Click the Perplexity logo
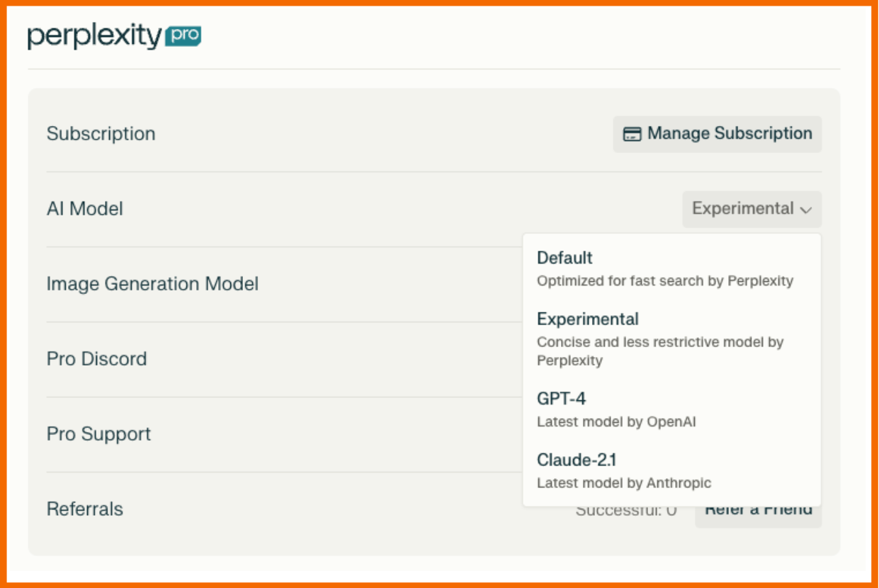Viewport: 879px width, 588px height. [95, 37]
